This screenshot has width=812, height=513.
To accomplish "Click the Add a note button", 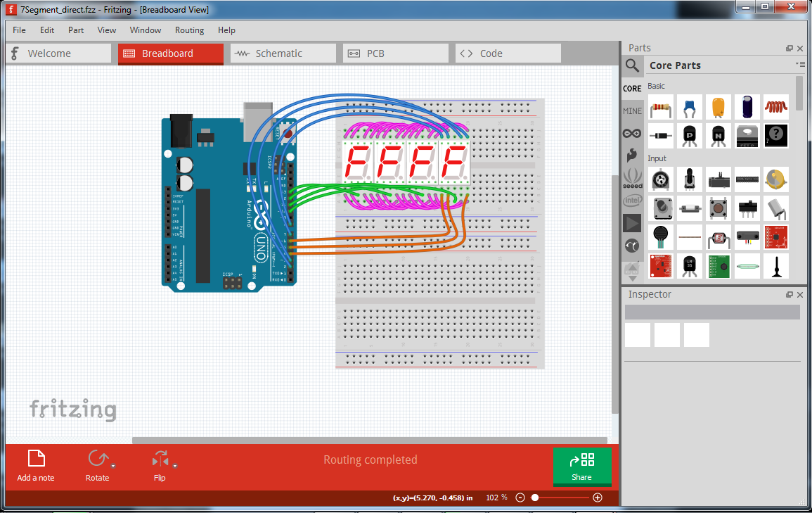I will (36, 465).
